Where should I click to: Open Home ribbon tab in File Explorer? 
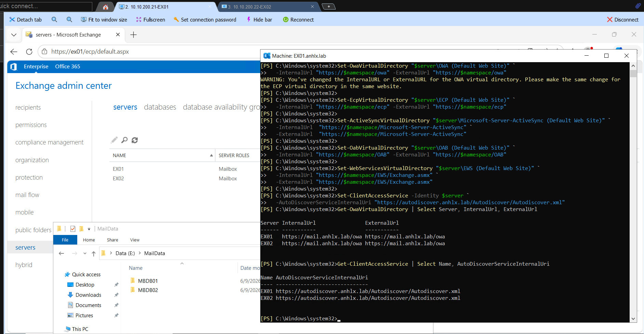(x=89, y=240)
